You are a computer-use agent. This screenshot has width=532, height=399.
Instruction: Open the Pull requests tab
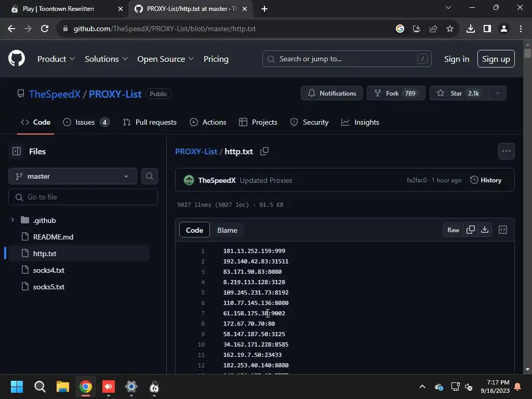150,122
